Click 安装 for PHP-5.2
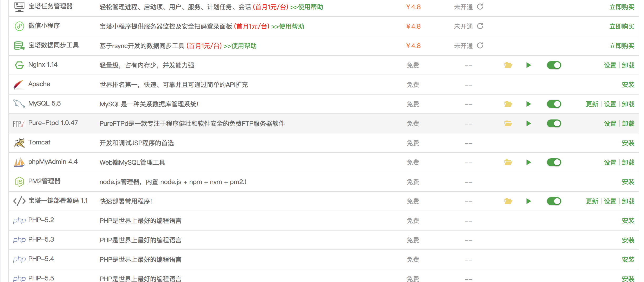This screenshot has height=282, width=644. pyautogui.click(x=628, y=221)
